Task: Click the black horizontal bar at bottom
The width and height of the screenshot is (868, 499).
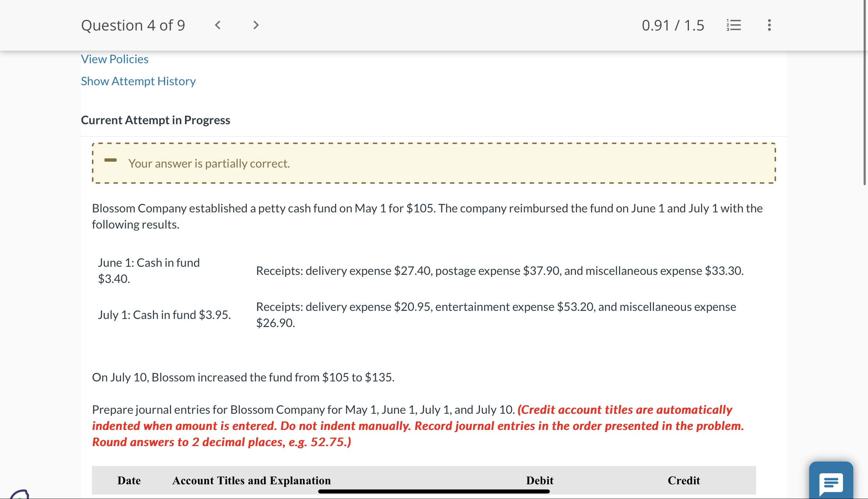Action: tap(434, 491)
